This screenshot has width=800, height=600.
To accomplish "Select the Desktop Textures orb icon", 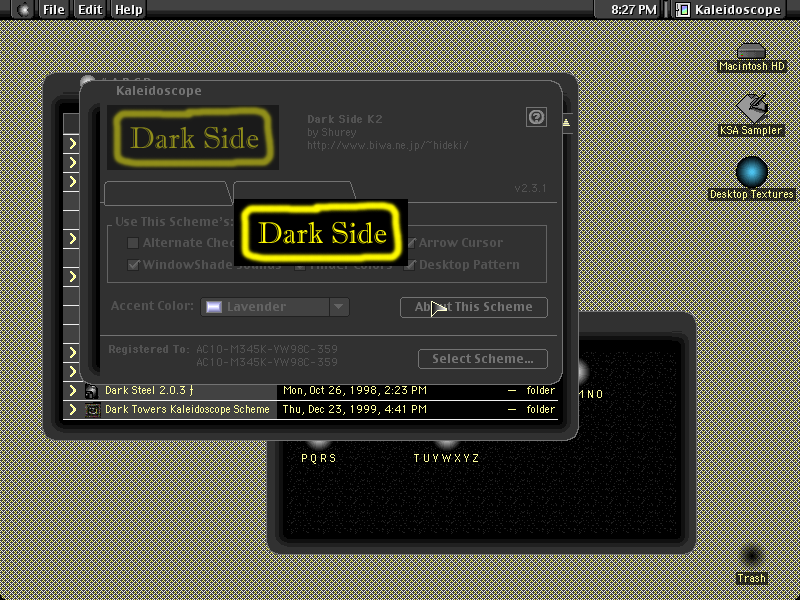I will click(x=751, y=172).
